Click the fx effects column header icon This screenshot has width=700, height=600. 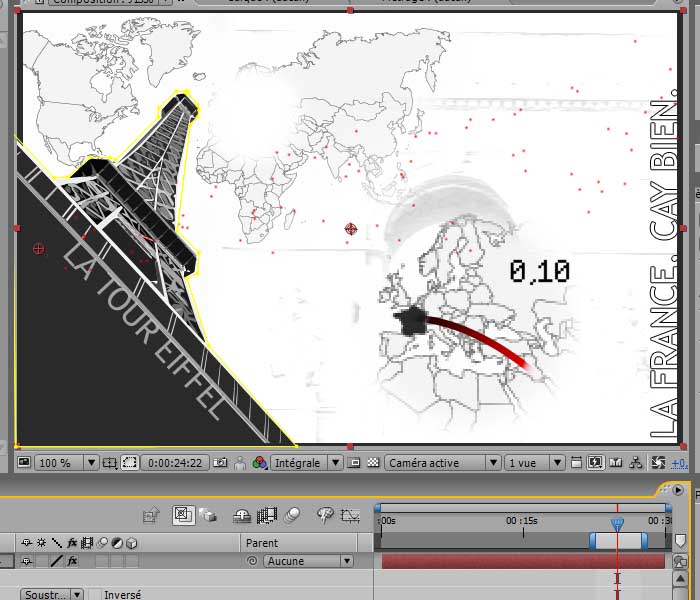click(72, 543)
